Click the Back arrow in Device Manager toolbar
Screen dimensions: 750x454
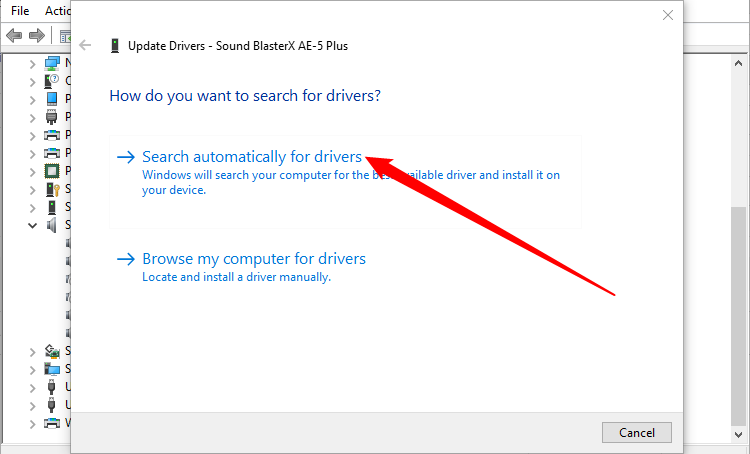[x=14, y=35]
